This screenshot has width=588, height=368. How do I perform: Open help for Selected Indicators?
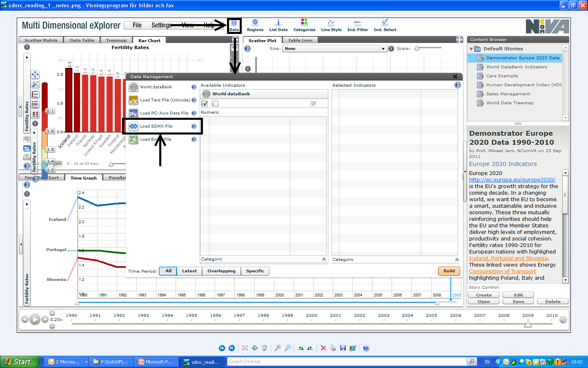click(x=458, y=85)
